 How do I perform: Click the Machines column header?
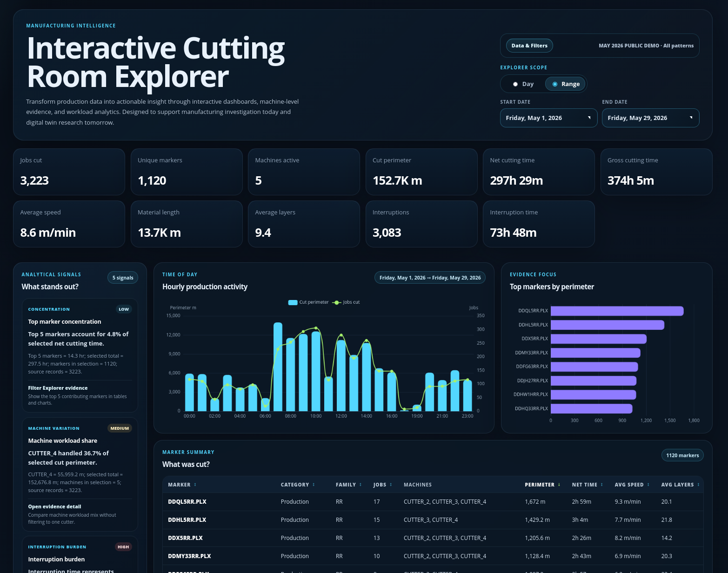coord(418,485)
